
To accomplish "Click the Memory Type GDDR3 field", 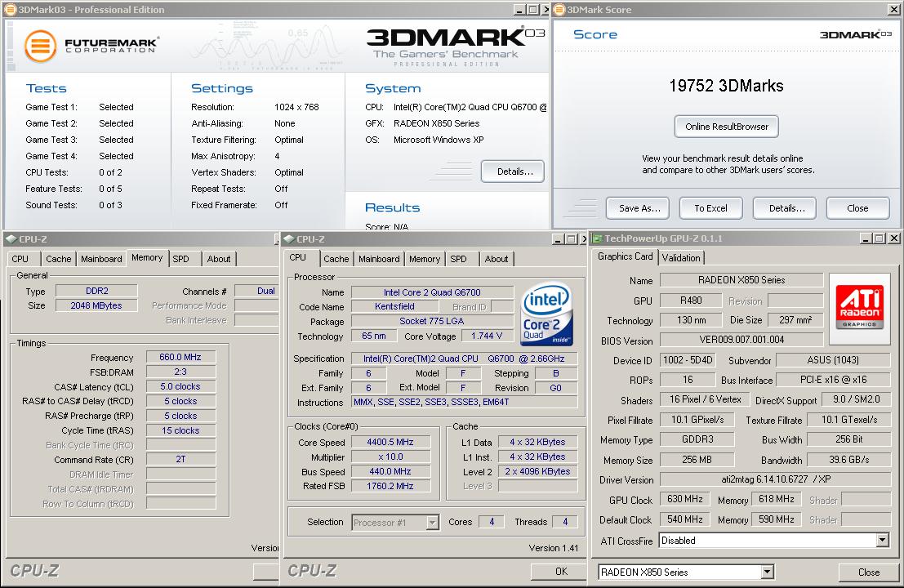I will pos(697,439).
